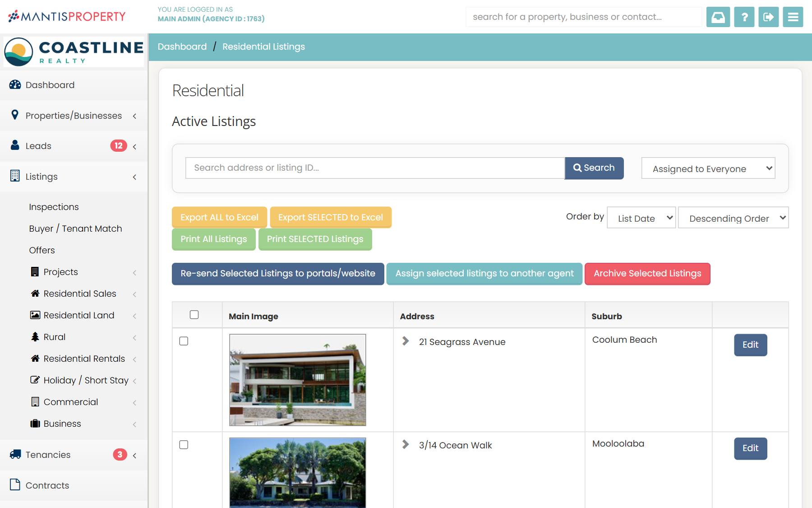This screenshot has width=812, height=508.
Task: Click the Holiday / Short Stay edit icon
Action: click(35, 380)
